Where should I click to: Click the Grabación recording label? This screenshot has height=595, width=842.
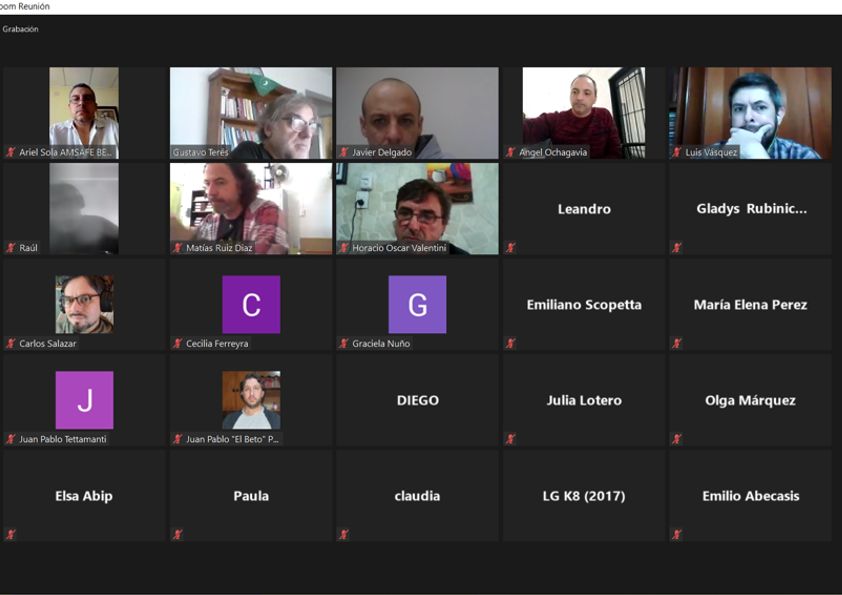point(20,29)
